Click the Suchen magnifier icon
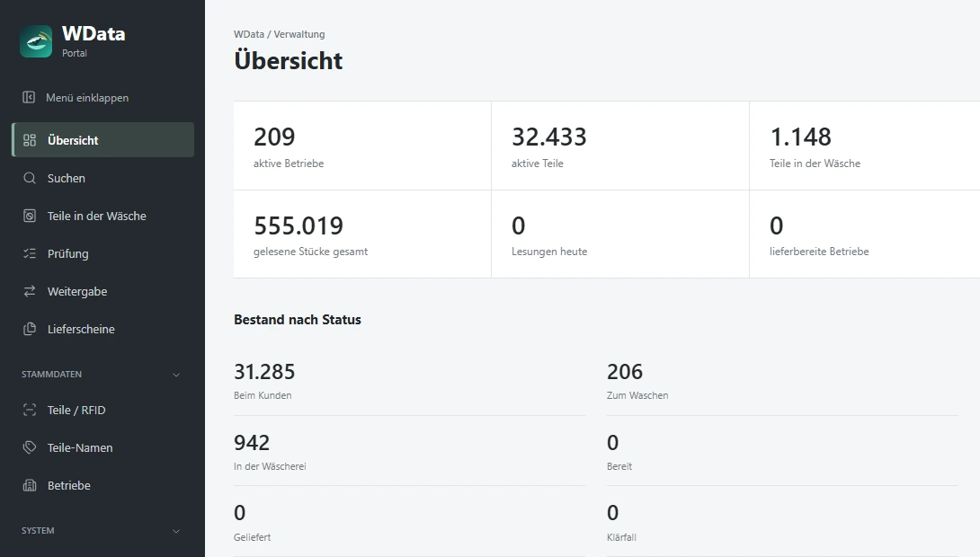The height and width of the screenshot is (557, 980). [30, 178]
